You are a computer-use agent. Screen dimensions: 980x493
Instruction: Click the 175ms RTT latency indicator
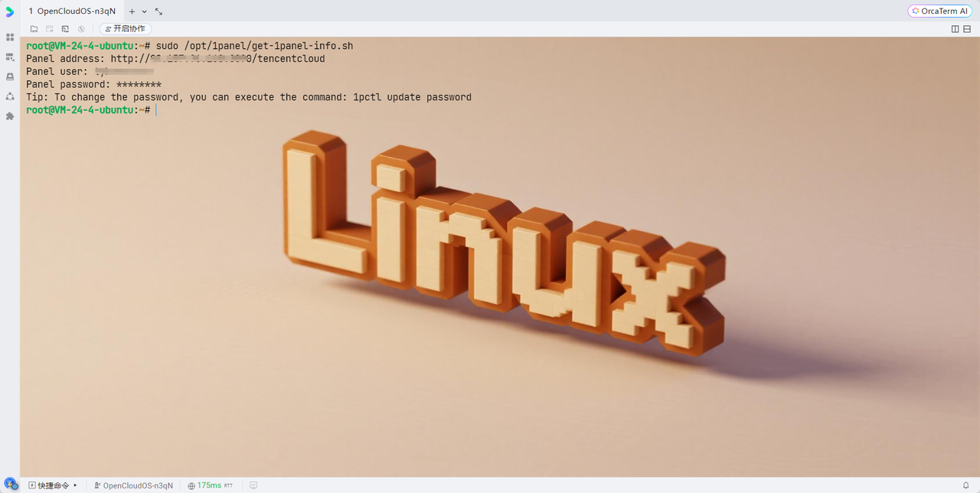pos(211,485)
